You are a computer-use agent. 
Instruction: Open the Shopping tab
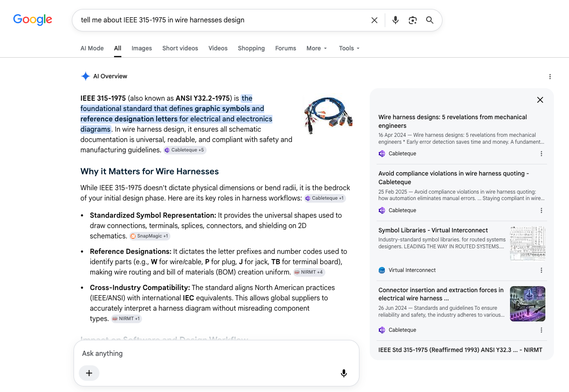click(251, 48)
